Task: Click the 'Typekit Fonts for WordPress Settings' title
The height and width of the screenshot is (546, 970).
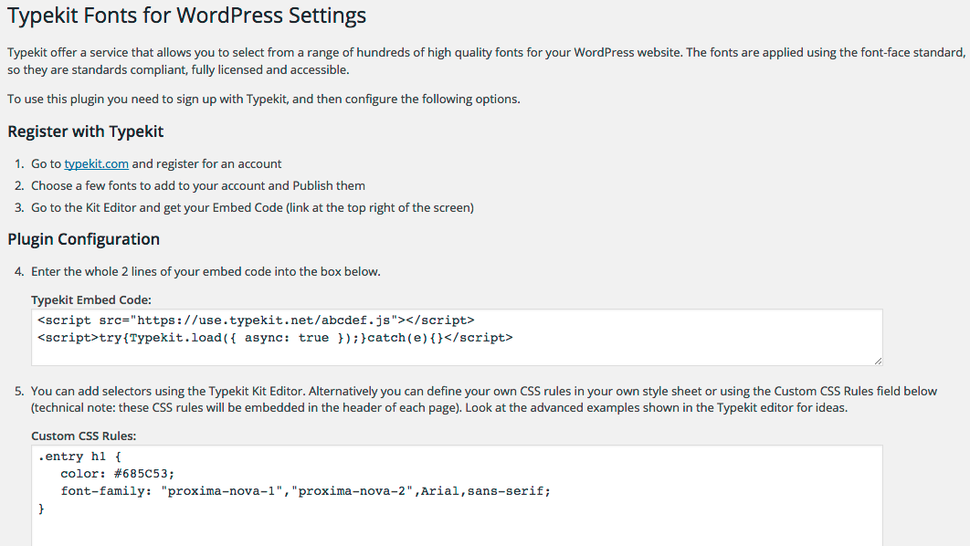Action: pyautogui.click(x=187, y=15)
